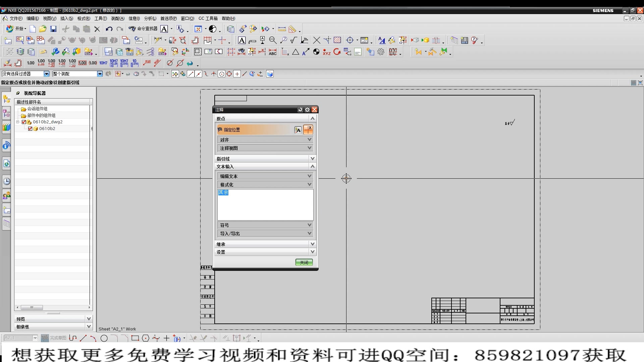Click the Undo arrow icon
Image resolution: width=644 pixels, height=362 pixels.
coord(109,29)
